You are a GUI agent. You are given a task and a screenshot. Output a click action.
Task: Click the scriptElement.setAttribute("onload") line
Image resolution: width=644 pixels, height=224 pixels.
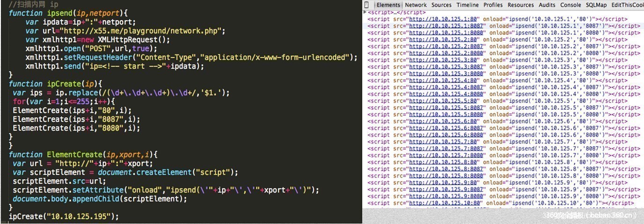[166, 190]
